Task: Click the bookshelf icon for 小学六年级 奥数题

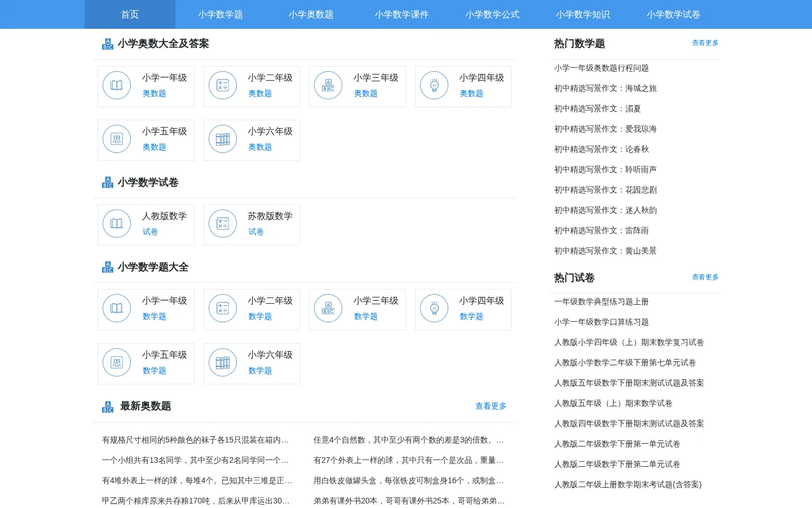Action: tap(223, 139)
